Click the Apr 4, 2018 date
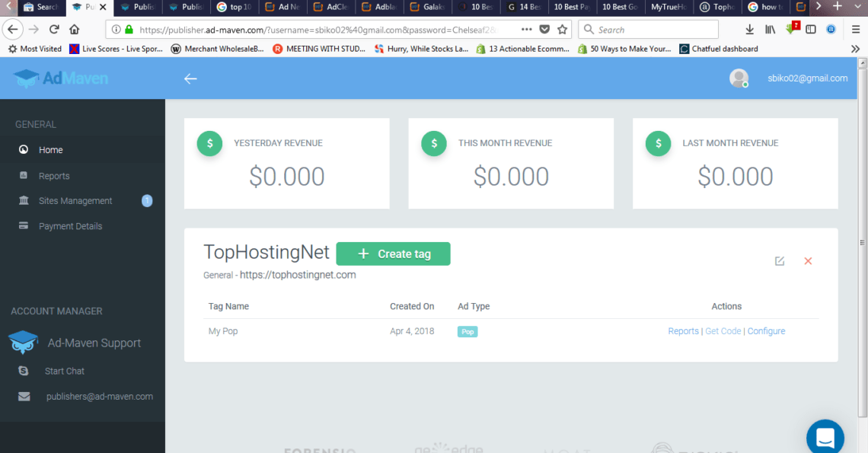Image resolution: width=868 pixels, height=453 pixels. (412, 331)
